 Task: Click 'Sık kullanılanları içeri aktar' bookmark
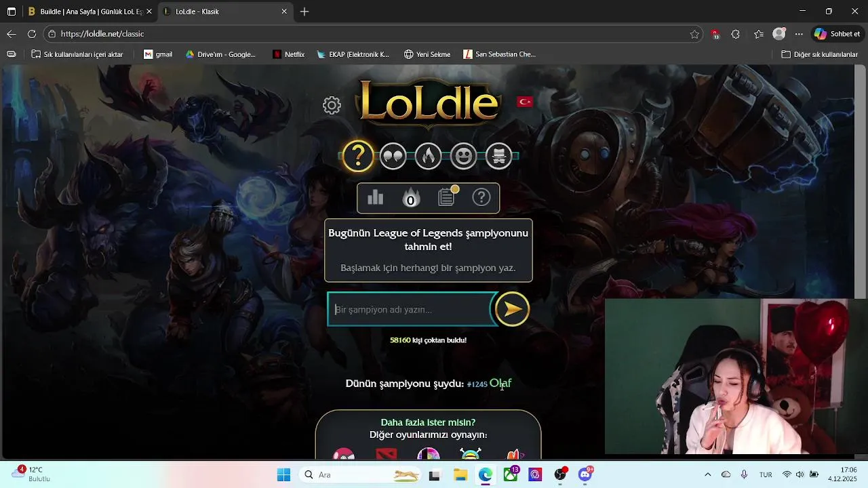(77, 54)
